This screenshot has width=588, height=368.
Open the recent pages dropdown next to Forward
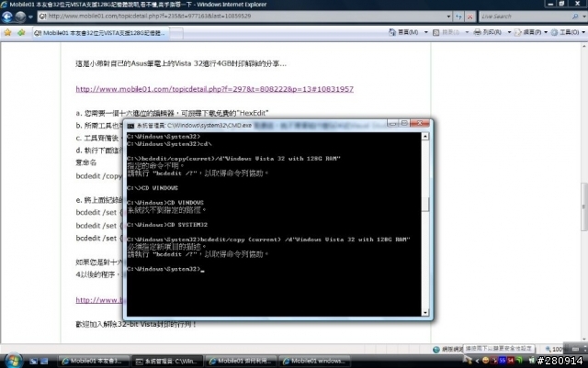(30, 17)
